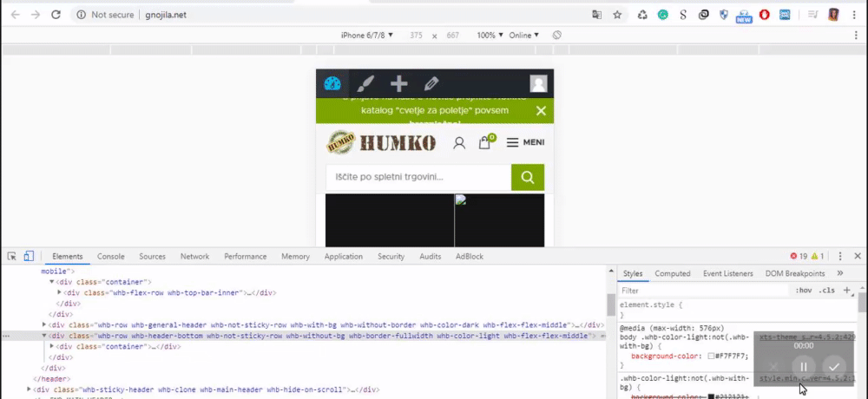The height and width of the screenshot is (399, 868).
Task: Click the device width field showing 375
Action: 416,35
